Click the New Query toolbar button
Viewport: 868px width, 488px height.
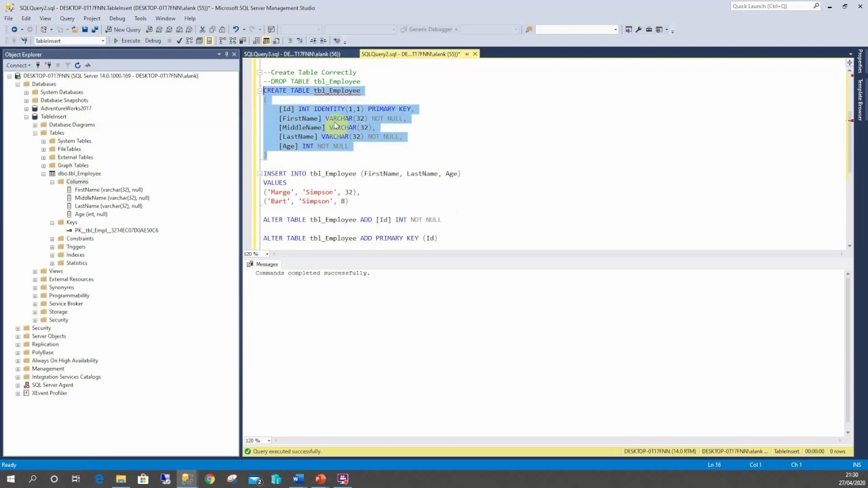click(x=123, y=29)
